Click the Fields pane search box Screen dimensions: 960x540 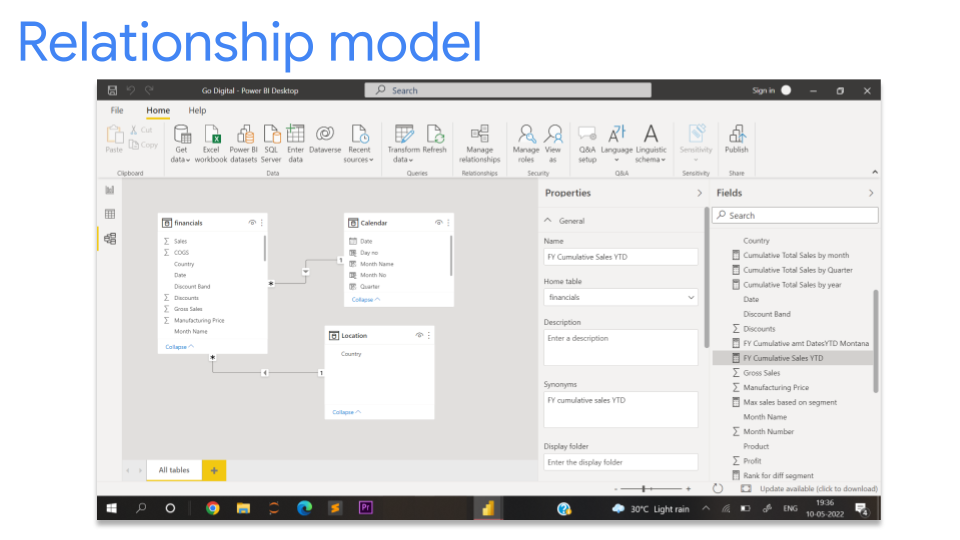(x=795, y=216)
